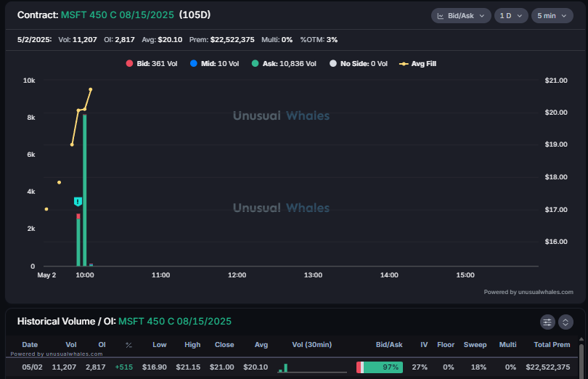This screenshot has height=379, width=588.
Task: Click the IV column header
Action: 424,344
